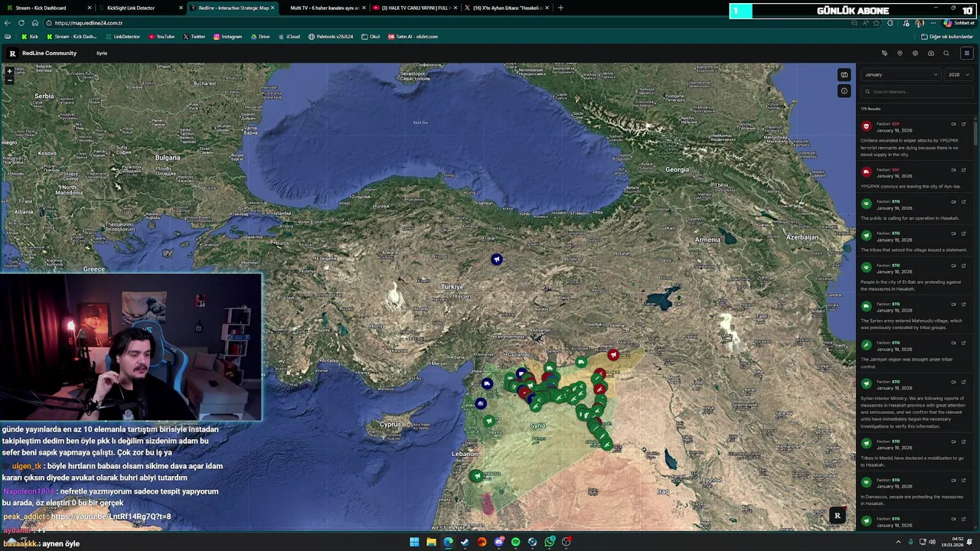Open Diğer sık kullanılanlar bookmarks folder
Image resolution: width=980 pixels, height=551 pixels.
coord(947,37)
